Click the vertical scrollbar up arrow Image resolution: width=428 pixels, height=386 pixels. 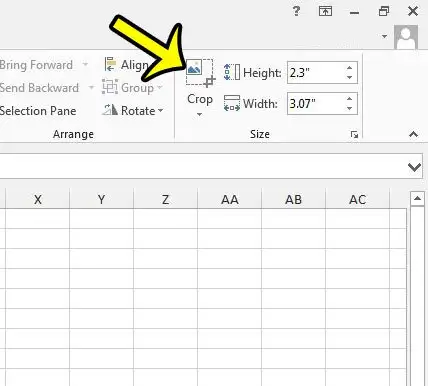pos(417,199)
